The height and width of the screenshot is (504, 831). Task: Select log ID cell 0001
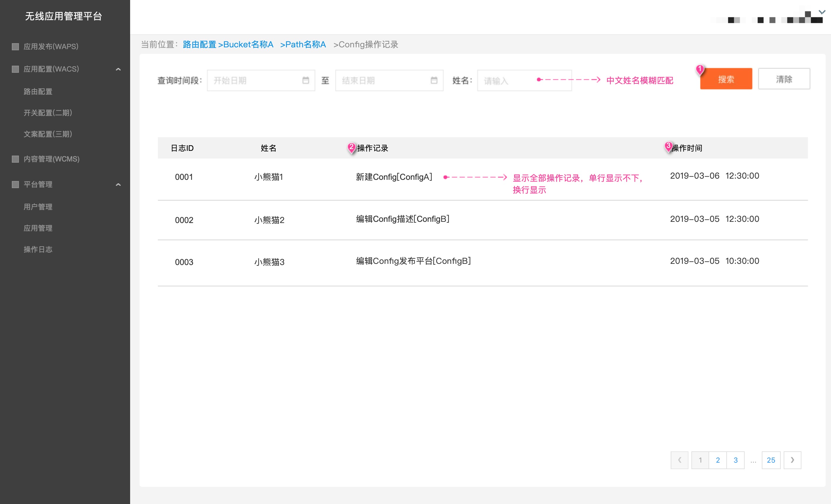(x=184, y=177)
